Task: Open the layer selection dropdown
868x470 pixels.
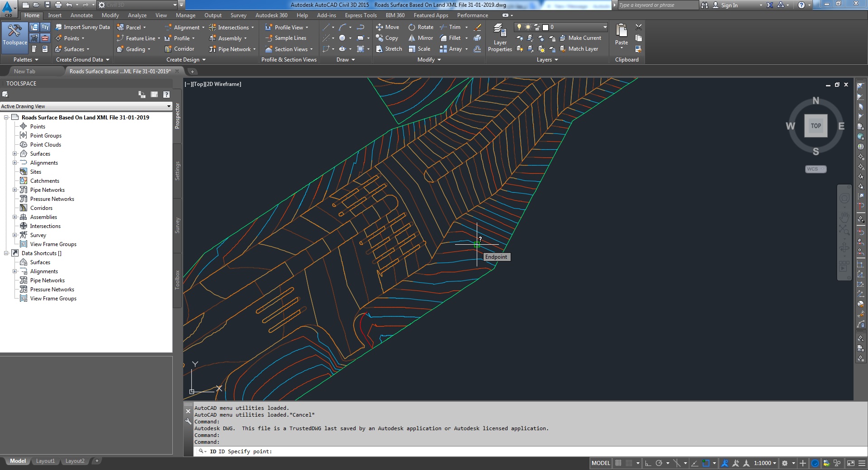Action: click(605, 27)
